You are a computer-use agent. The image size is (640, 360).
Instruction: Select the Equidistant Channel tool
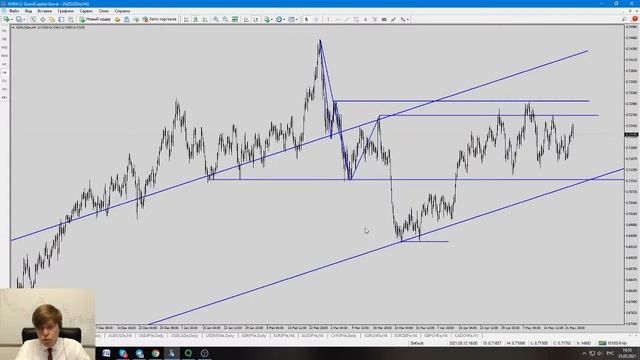point(356,19)
